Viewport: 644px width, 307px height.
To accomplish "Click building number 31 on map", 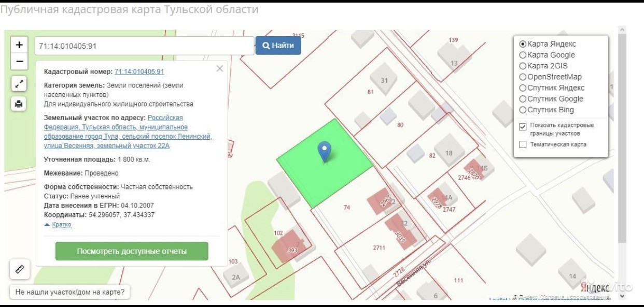I will click(384, 80).
